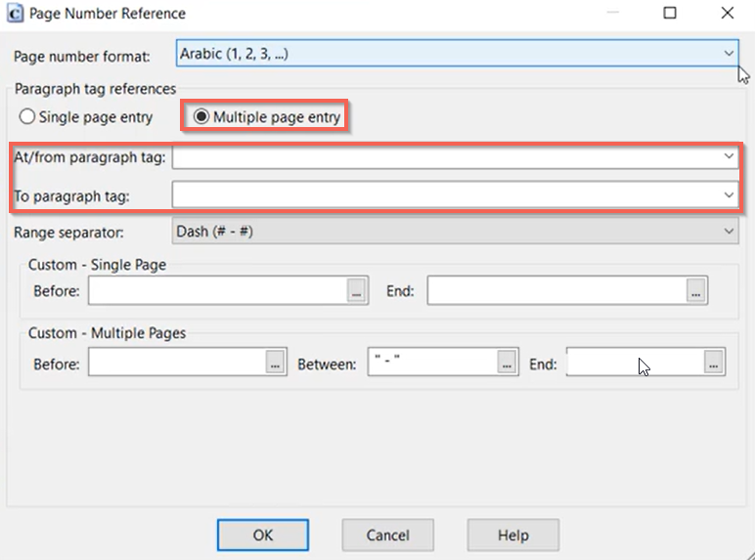The height and width of the screenshot is (560, 755).
Task: Close the Page Number Reference dialog
Action: point(728,13)
